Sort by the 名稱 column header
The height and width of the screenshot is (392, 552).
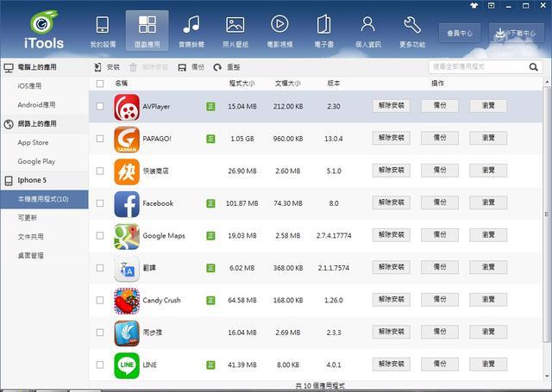point(122,84)
